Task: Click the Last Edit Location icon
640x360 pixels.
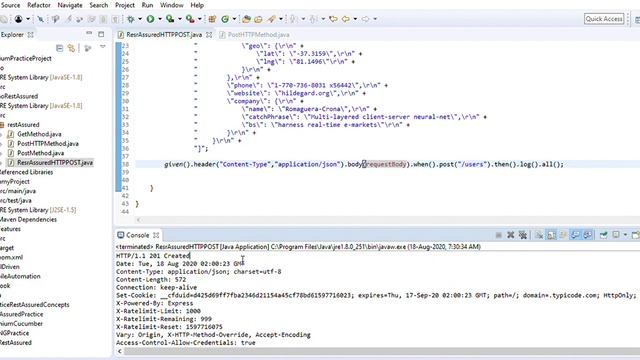Action: (333, 19)
